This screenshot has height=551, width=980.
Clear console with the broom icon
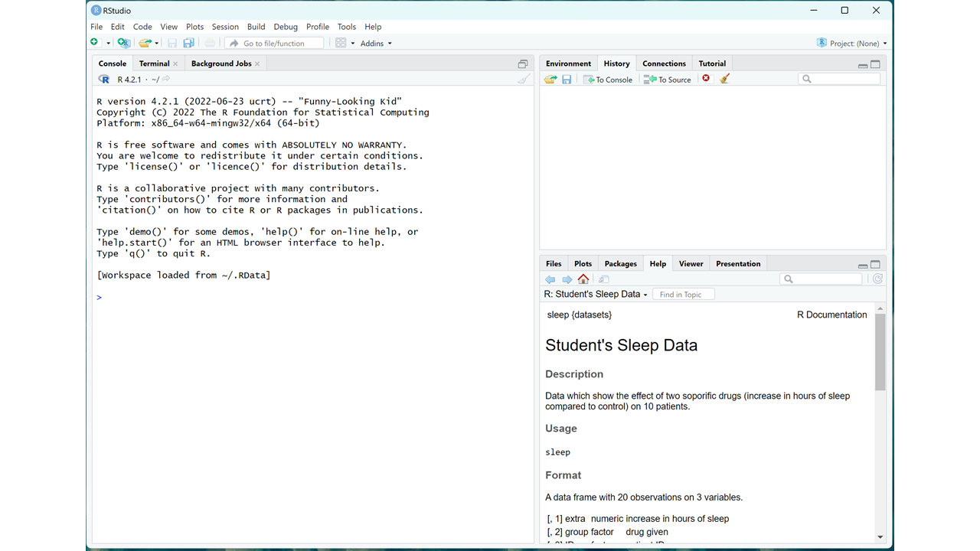click(x=524, y=79)
